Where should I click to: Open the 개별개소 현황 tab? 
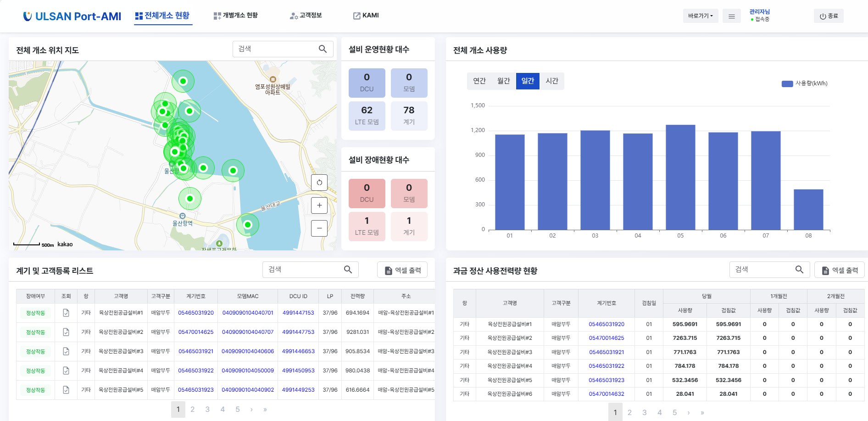coord(236,16)
